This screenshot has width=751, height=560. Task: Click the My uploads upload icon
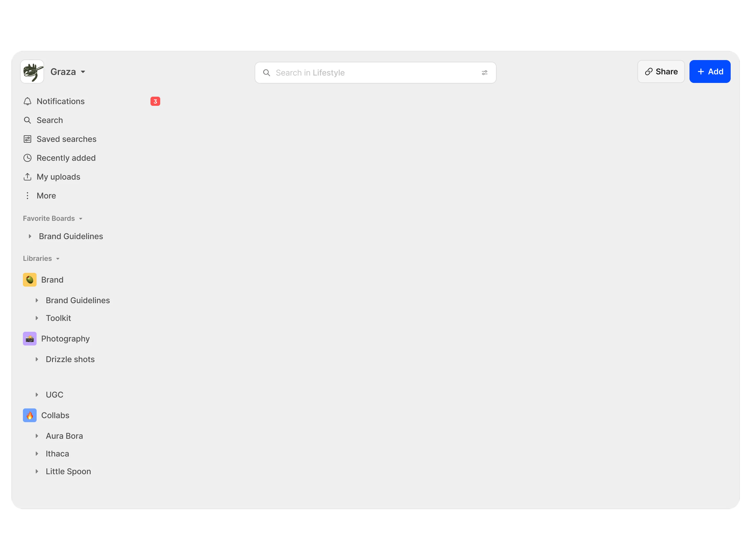pos(27,177)
